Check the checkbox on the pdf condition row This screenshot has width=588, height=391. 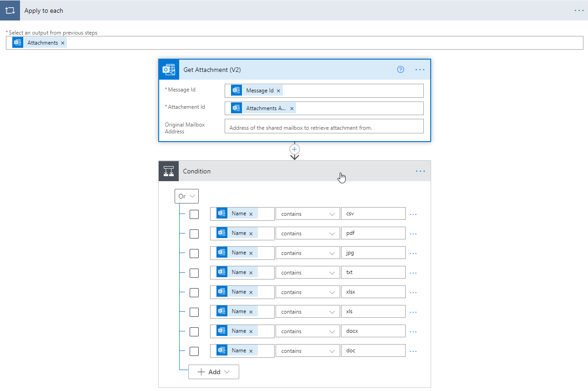click(194, 234)
